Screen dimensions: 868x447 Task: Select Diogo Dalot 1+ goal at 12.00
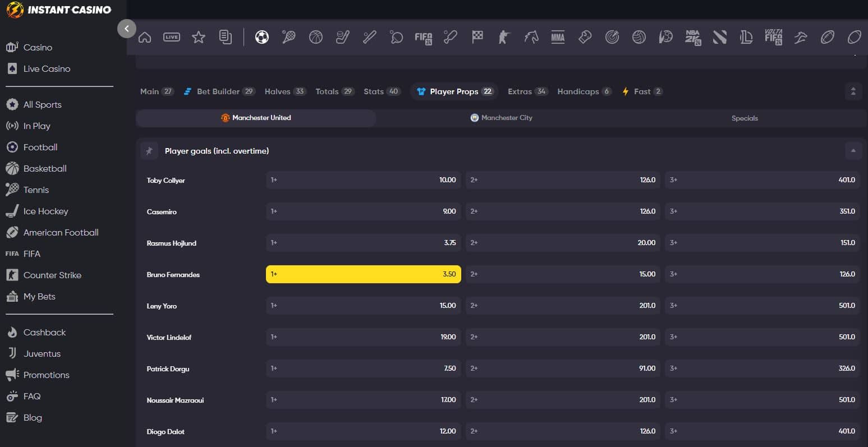point(364,431)
